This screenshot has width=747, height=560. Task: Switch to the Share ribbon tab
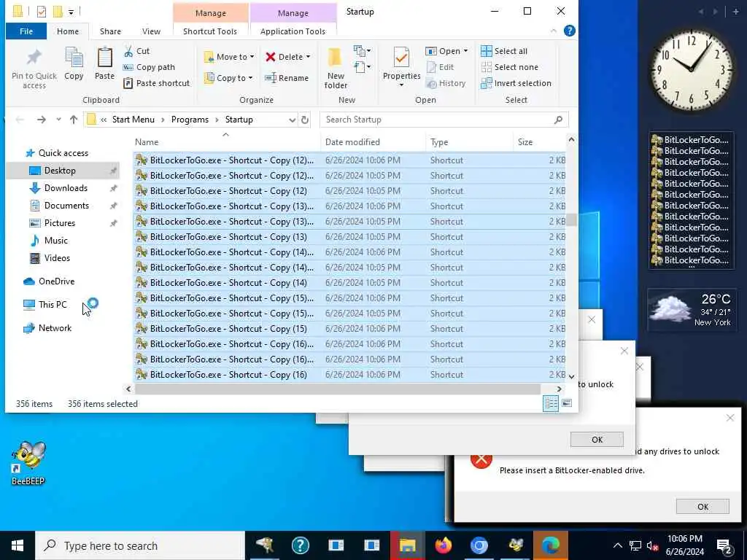click(x=110, y=31)
